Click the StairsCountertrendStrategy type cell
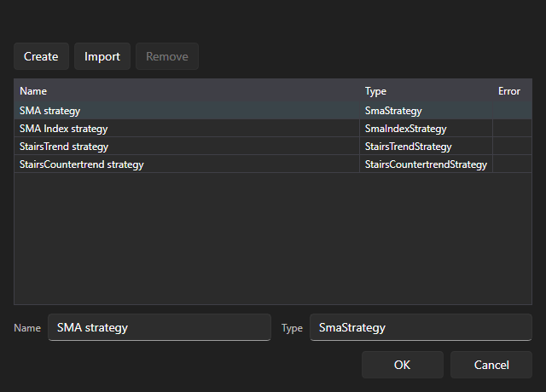The height and width of the screenshot is (392, 546). coord(426,164)
